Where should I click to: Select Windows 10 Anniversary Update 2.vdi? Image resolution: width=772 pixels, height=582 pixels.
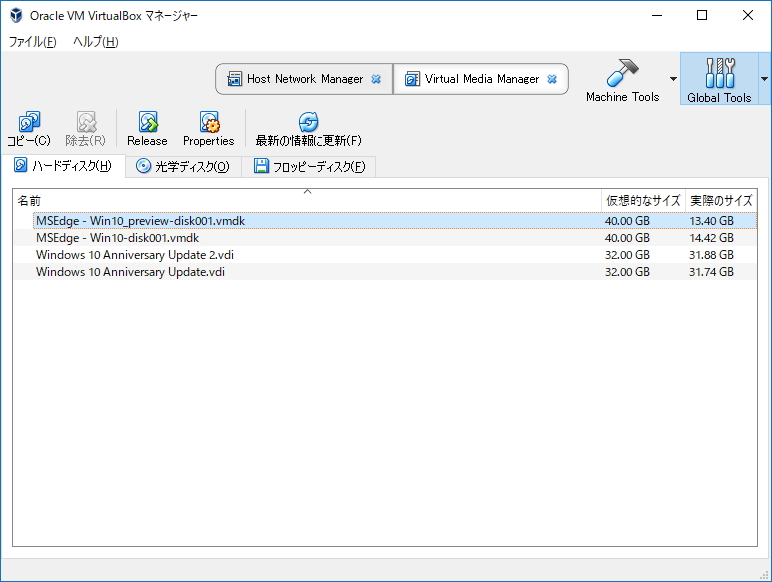(385, 255)
